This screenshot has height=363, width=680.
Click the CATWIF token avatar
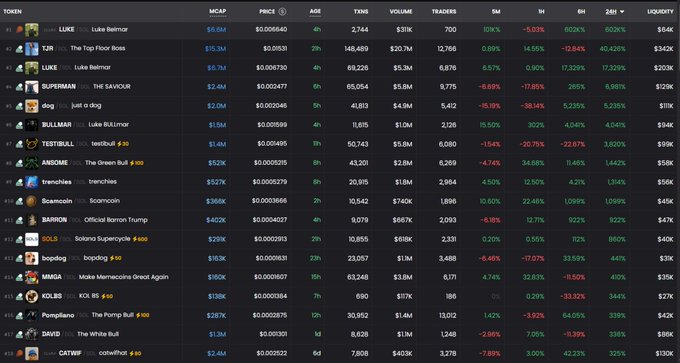(32, 354)
